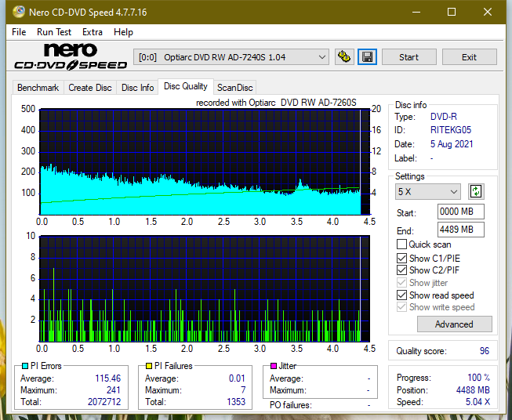Open the Run Test menu
Viewport: 512px width, 420px height.
pos(54,32)
